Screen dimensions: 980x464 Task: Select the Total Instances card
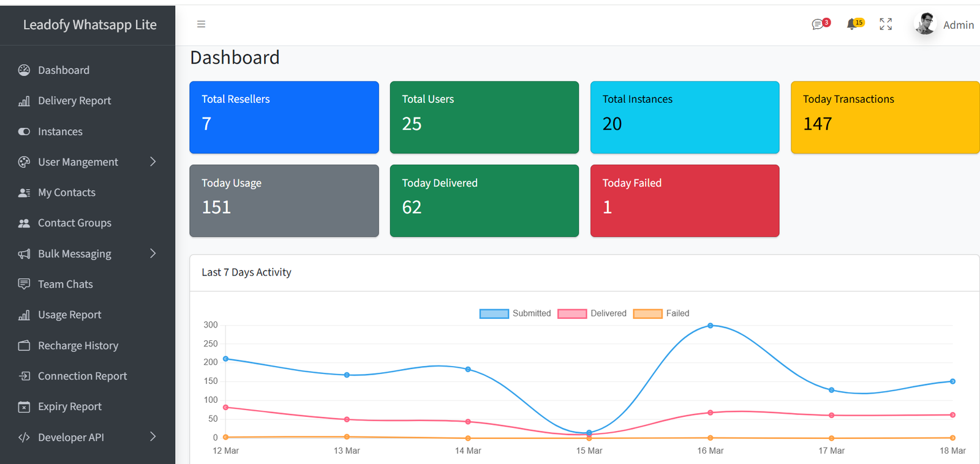pos(685,118)
